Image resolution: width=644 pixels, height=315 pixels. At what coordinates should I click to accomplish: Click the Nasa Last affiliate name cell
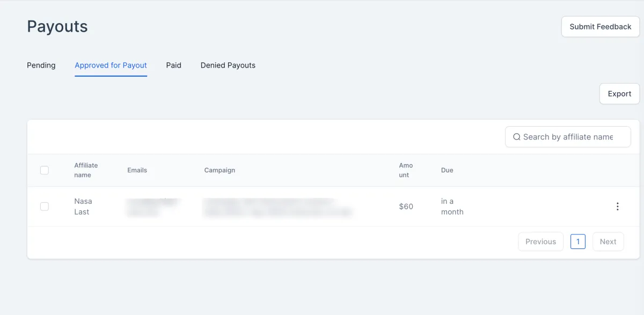point(83,207)
